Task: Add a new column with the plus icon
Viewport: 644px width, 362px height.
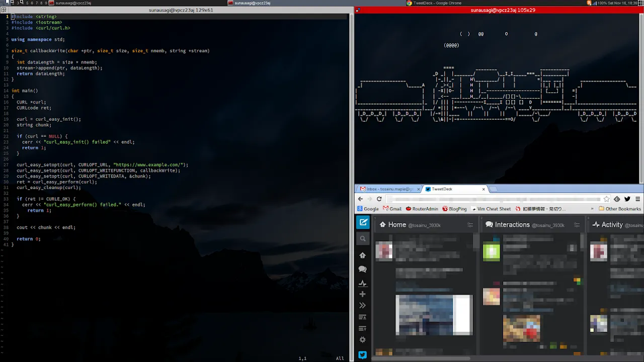Action: pos(363,294)
